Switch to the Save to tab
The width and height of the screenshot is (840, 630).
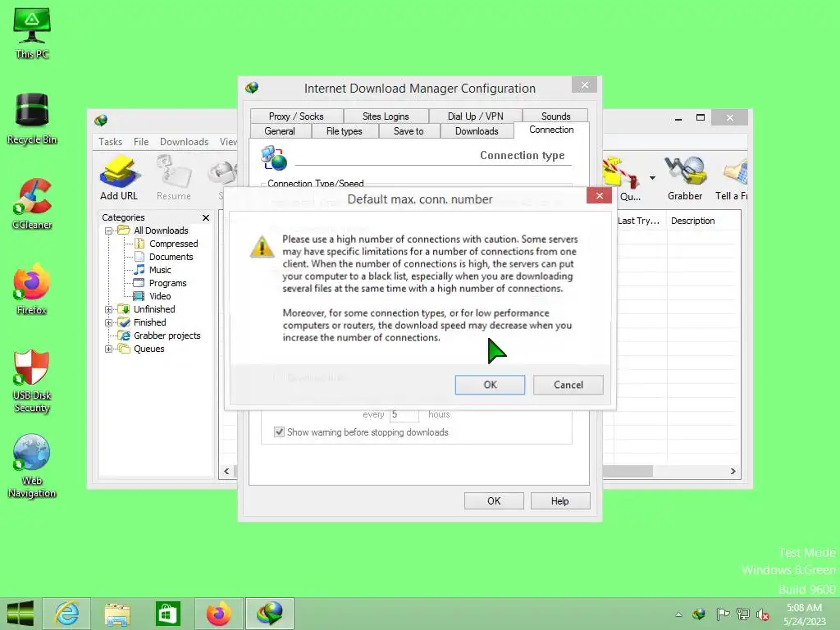pyautogui.click(x=409, y=131)
